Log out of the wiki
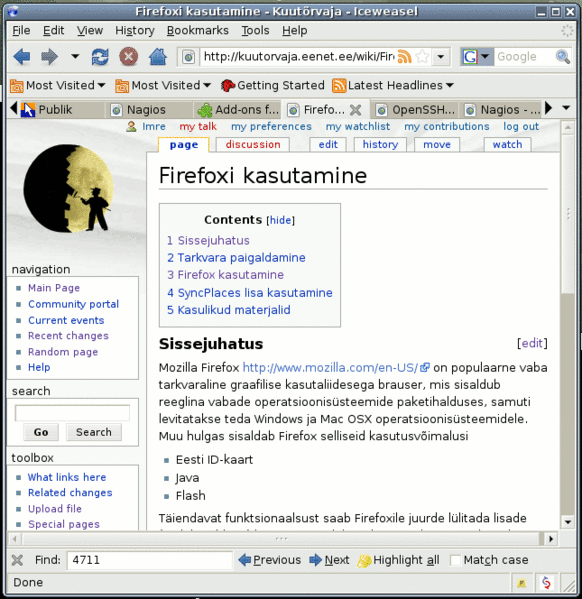582x599 pixels. (521, 126)
